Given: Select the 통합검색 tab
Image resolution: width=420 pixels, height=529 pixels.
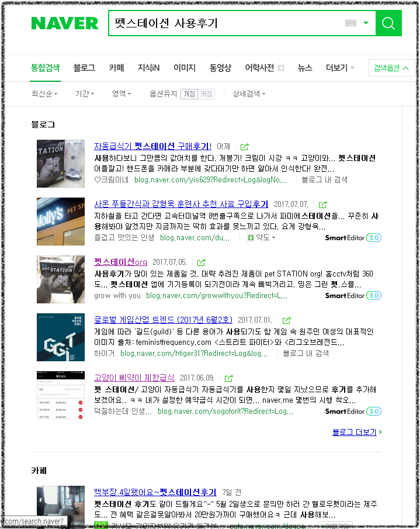Looking at the screenshot, I should coord(45,68).
